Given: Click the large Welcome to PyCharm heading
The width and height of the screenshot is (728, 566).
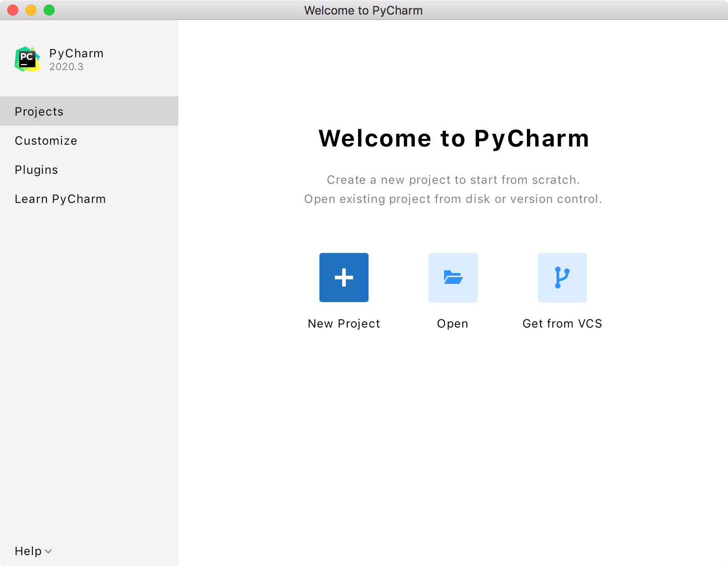Looking at the screenshot, I should click(454, 138).
